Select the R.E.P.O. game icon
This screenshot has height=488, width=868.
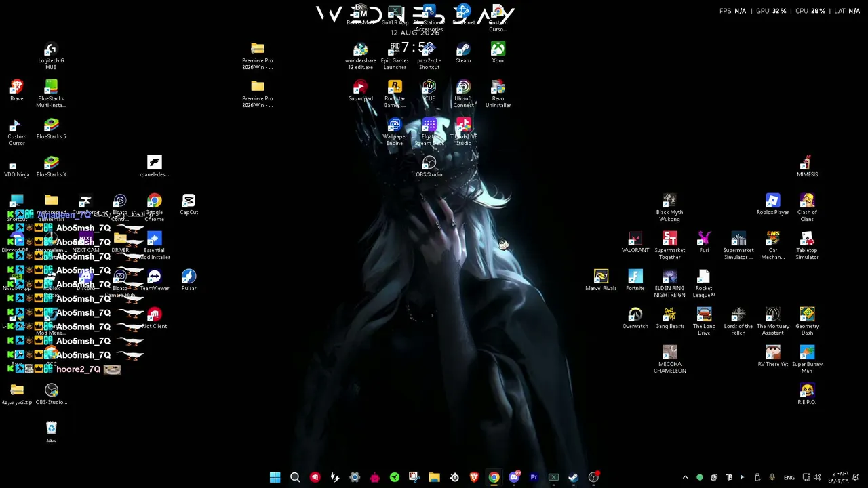(x=807, y=394)
